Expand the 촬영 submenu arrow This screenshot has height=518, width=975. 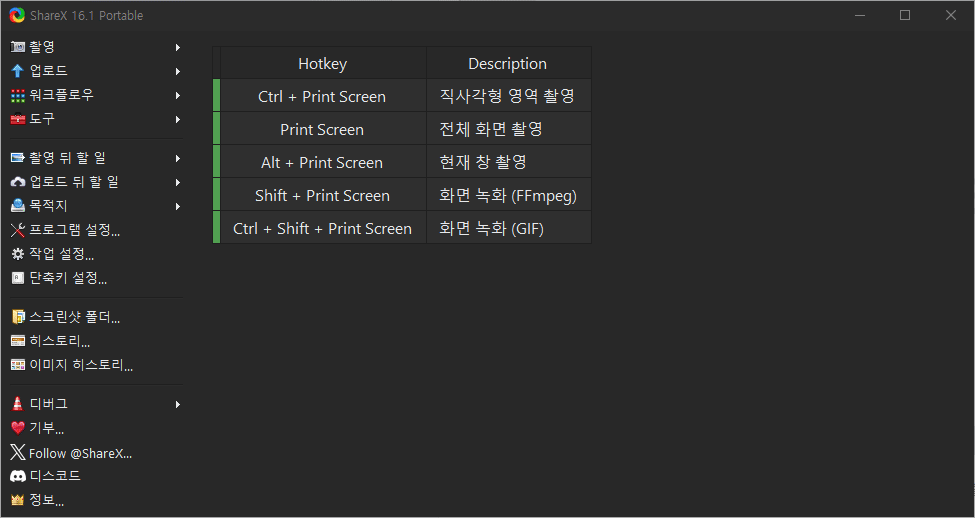pos(178,47)
